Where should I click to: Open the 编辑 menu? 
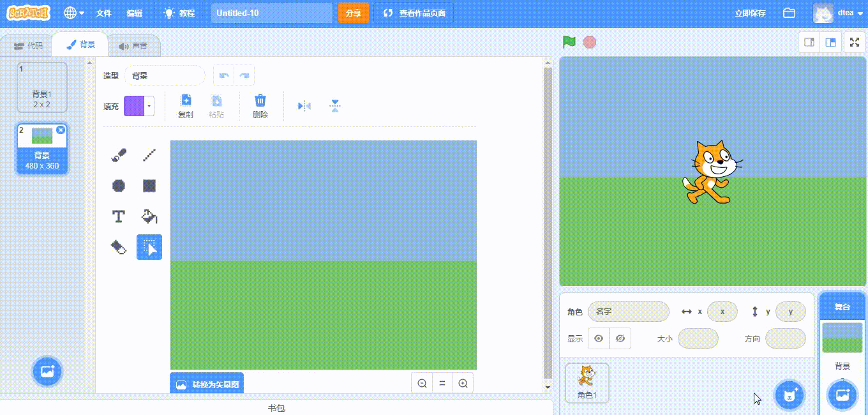tap(134, 13)
